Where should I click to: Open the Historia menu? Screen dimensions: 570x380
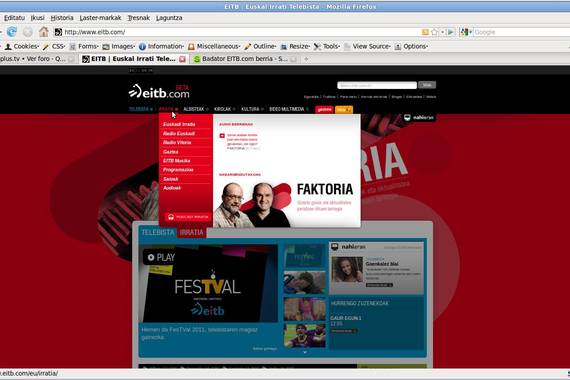point(62,18)
